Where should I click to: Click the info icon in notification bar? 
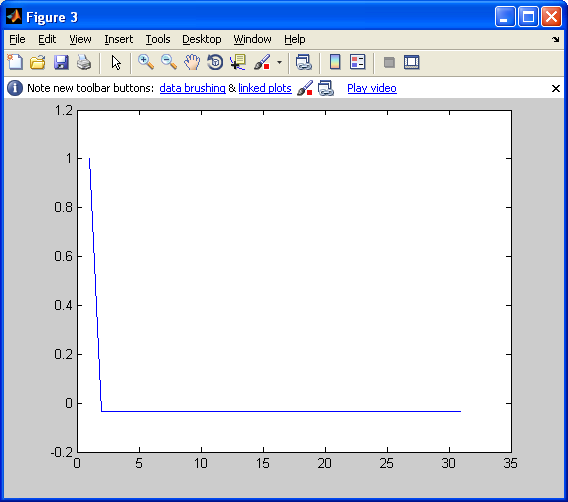coord(15,88)
